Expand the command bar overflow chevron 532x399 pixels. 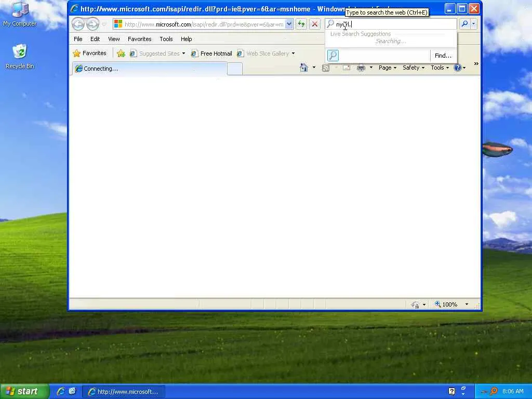click(x=476, y=64)
